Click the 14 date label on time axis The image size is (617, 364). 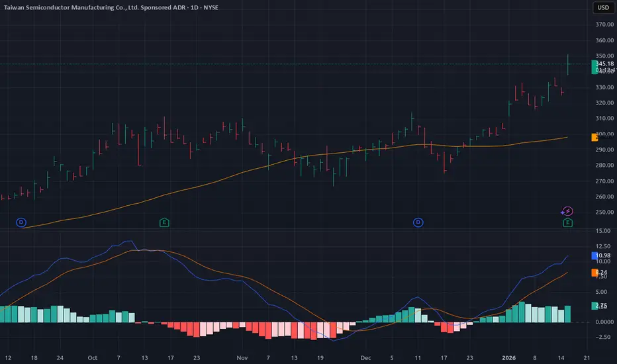(x=561, y=357)
